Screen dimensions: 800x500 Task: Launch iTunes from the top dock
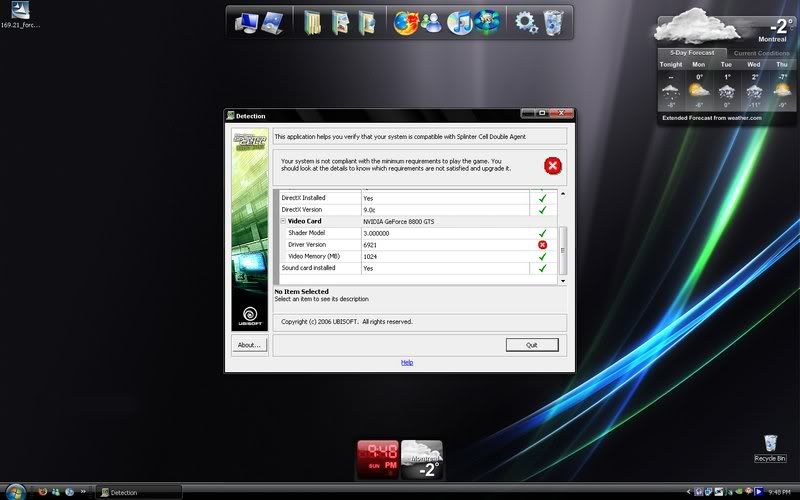tap(460, 23)
